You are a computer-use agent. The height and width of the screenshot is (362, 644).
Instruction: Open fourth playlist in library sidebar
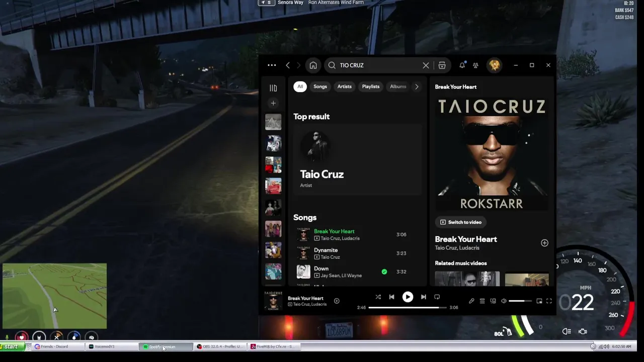point(273,186)
